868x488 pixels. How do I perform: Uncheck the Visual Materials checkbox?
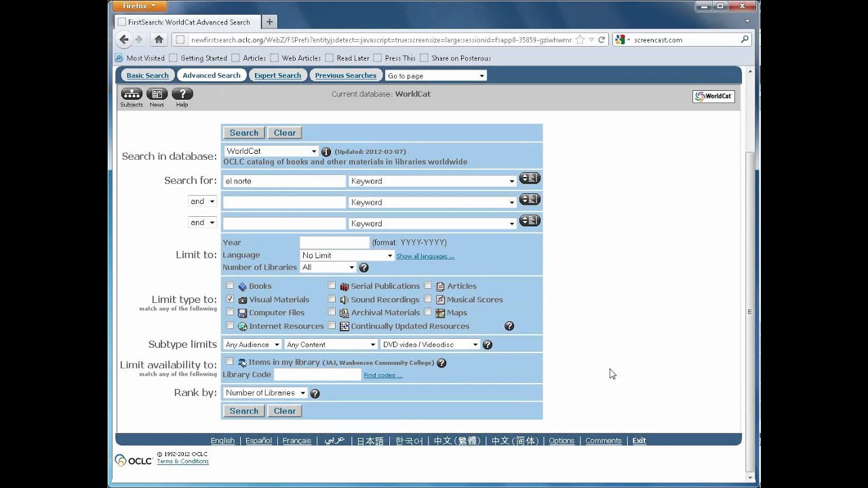[230, 299]
